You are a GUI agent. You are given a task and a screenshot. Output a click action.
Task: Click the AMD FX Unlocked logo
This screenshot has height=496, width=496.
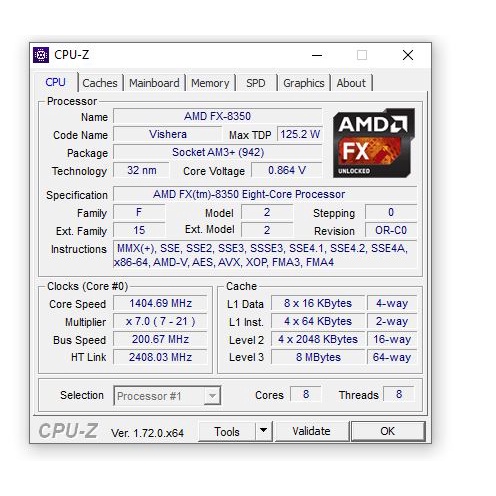tap(374, 143)
